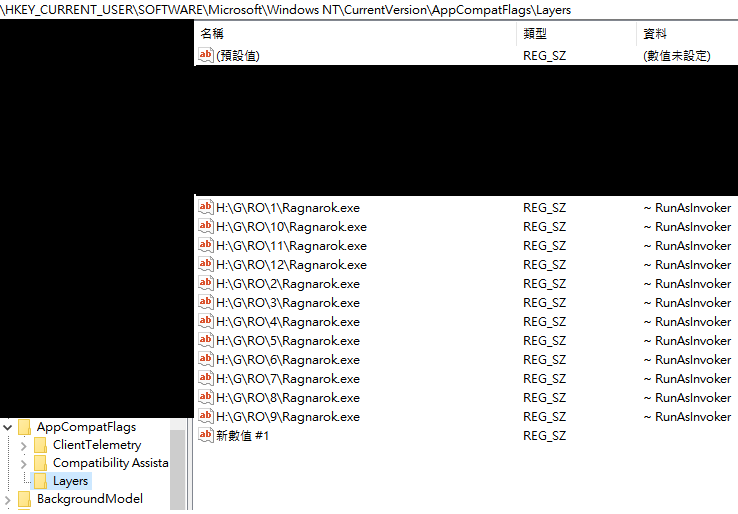The image size is (738, 514).
Task: Expand the ClientTelemetry tree node
Action: click(24, 445)
